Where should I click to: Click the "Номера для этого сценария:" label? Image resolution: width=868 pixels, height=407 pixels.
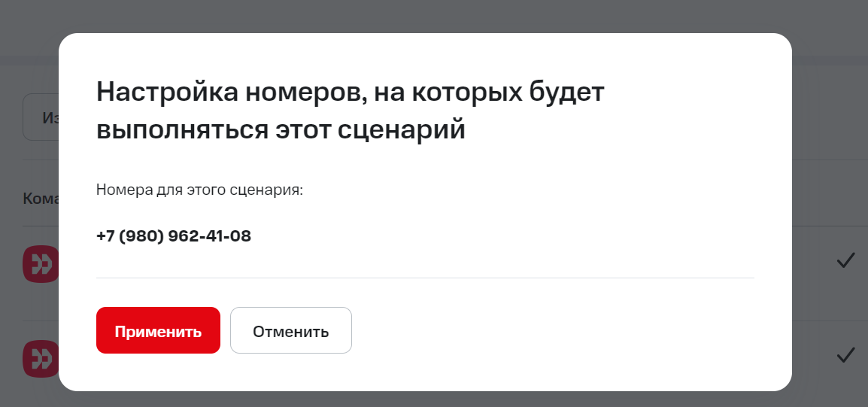point(199,190)
